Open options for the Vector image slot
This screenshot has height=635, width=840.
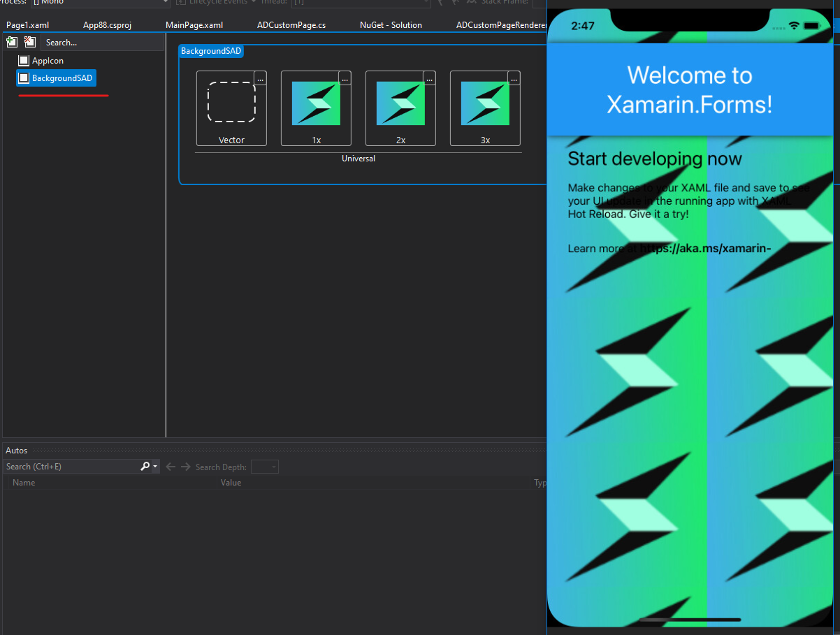click(260, 78)
